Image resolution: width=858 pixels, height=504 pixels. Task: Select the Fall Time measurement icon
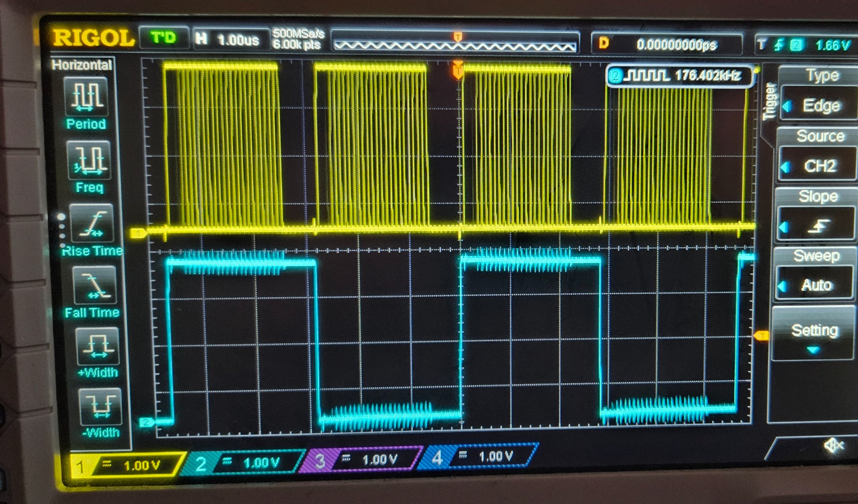94,285
